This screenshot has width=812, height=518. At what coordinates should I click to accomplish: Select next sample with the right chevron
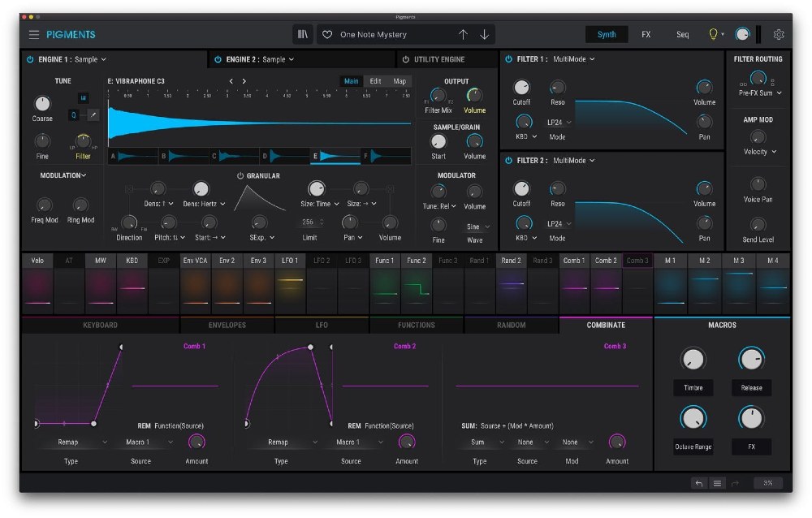coord(243,81)
